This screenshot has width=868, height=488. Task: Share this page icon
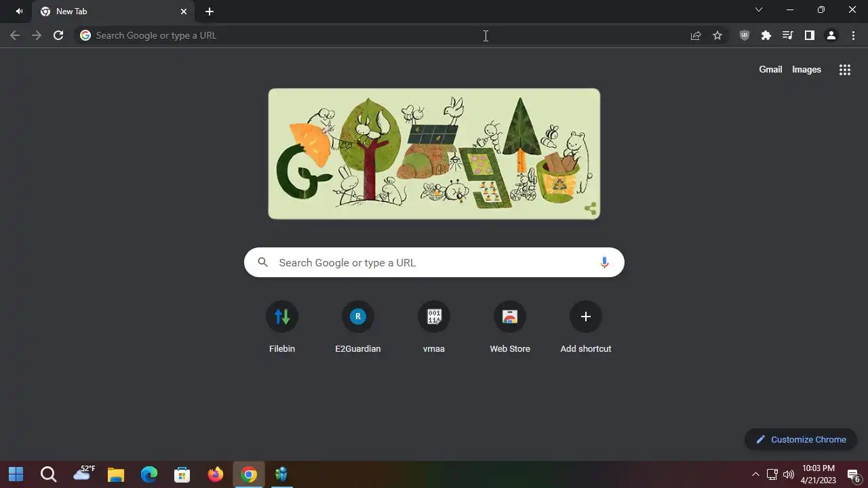[x=696, y=35]
